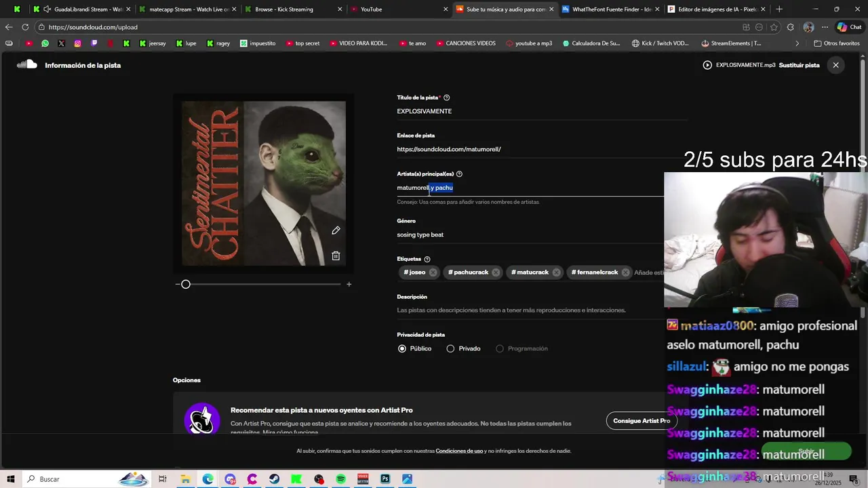Click the Consigue Artist Pro button
868x488 pixels.
(x=642, y=421)
